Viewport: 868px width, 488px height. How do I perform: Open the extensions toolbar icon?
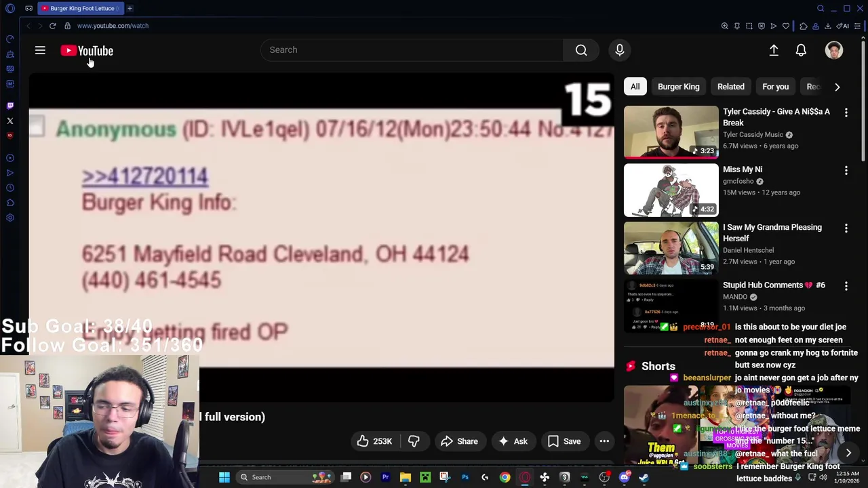(x=804, y=26)
